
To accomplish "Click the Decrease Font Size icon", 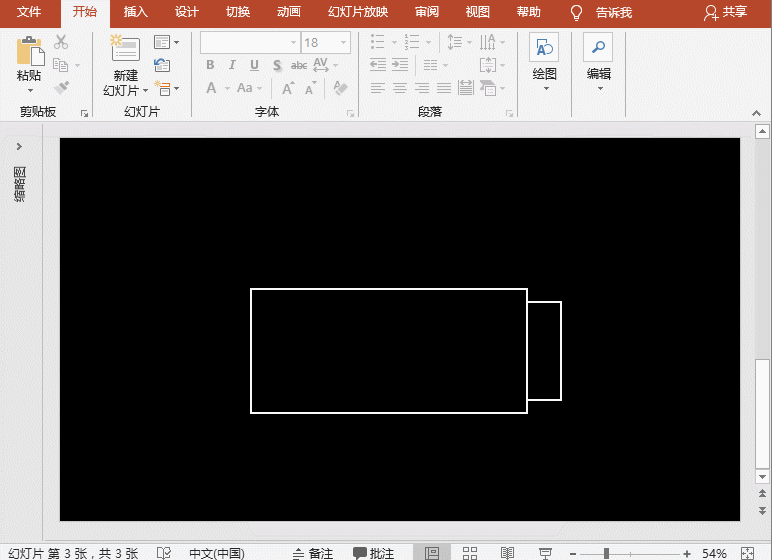I will pos(311,89).
